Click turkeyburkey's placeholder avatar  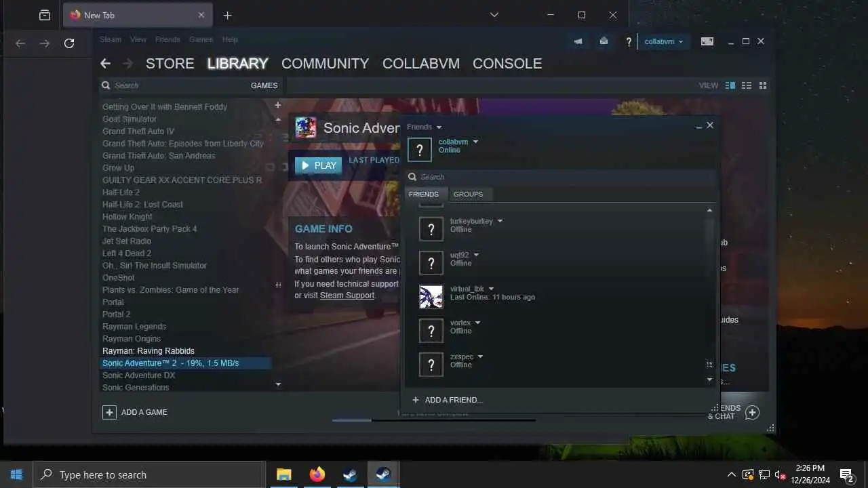click(431, 229)
